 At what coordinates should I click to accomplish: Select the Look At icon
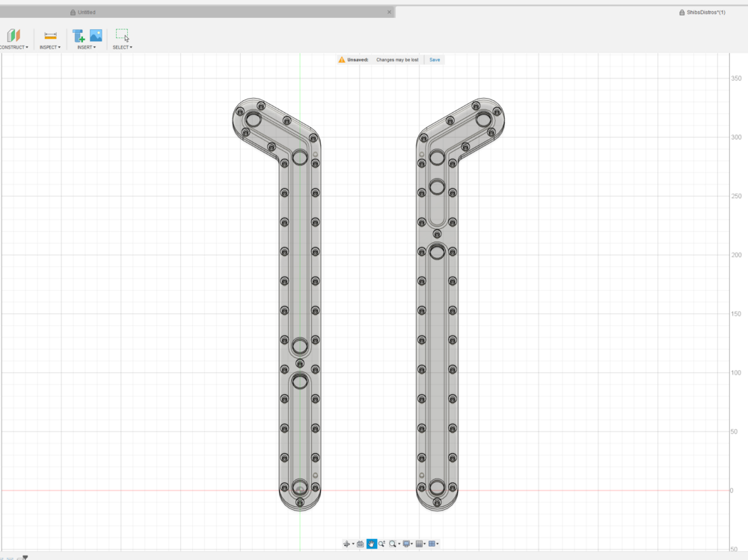[x=359, y=544]
